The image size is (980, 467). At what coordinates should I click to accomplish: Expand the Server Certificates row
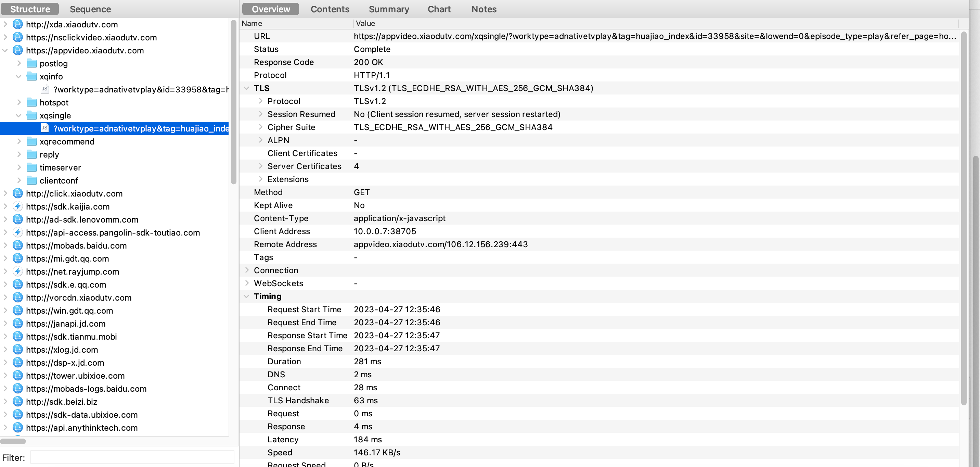click(x=261, y=166)
